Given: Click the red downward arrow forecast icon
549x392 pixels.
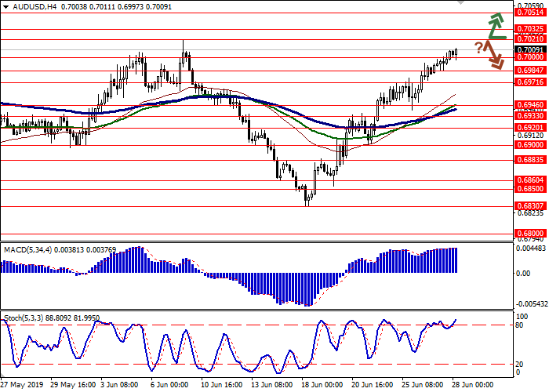Looking at the screenshot, I should (x=496, y=55).
